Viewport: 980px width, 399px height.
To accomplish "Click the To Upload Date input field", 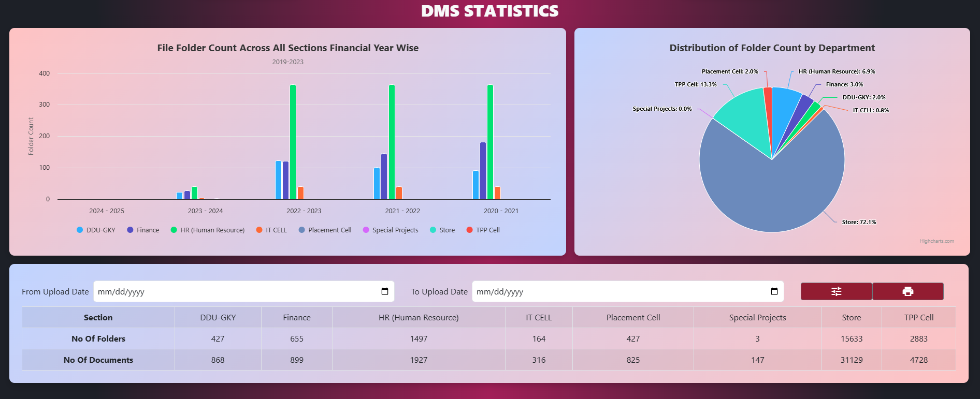I will point(628,291).
